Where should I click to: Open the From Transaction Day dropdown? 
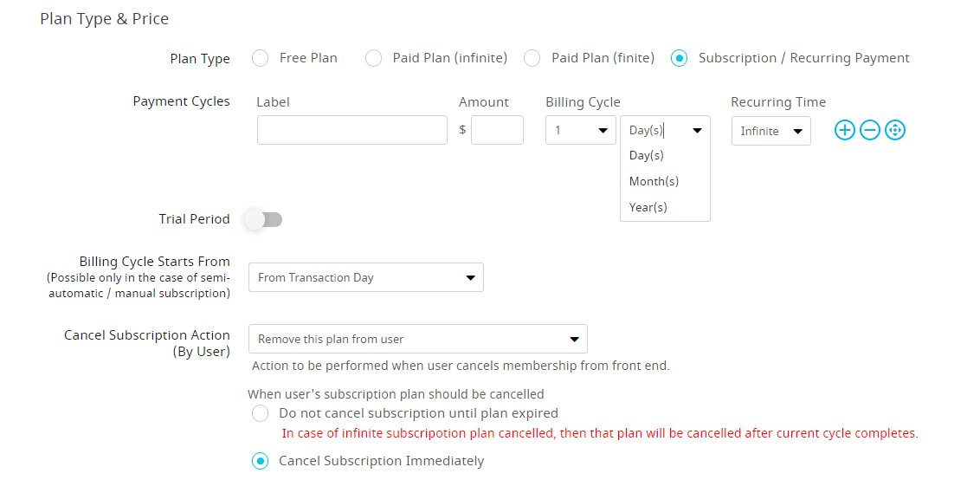point(366,277)
